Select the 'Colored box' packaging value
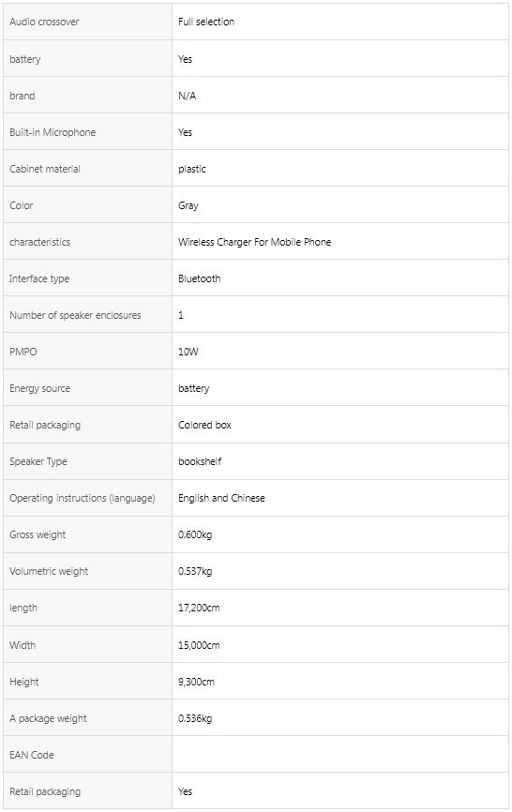512x812 pixels. 204,425
